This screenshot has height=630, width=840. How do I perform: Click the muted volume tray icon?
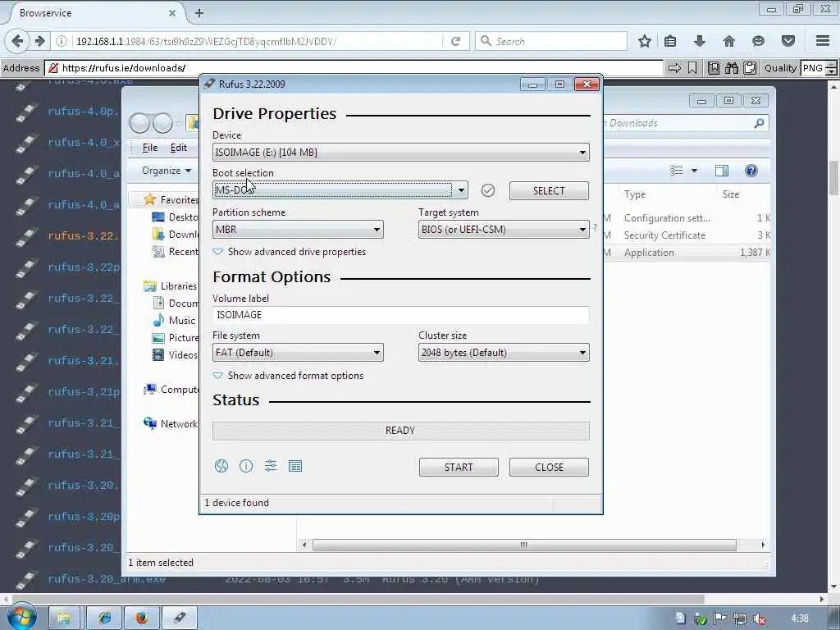[x=759, y=619]
